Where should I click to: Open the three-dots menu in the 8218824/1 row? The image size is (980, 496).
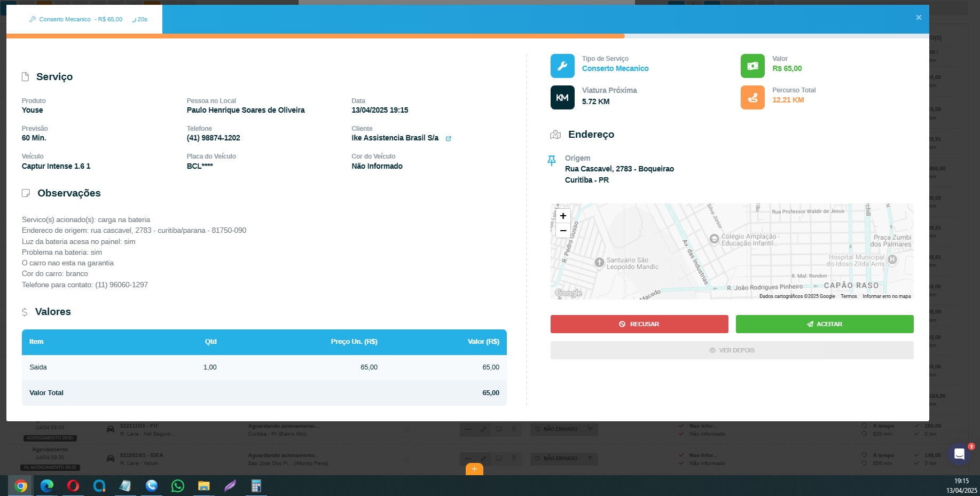468,459
